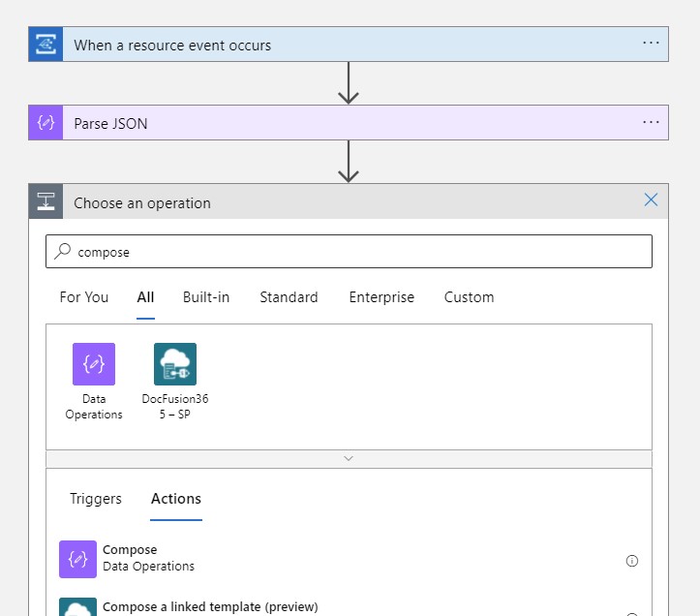Switch to the Triggers tab
700x616 pixels.
click(x=96, y=499)
